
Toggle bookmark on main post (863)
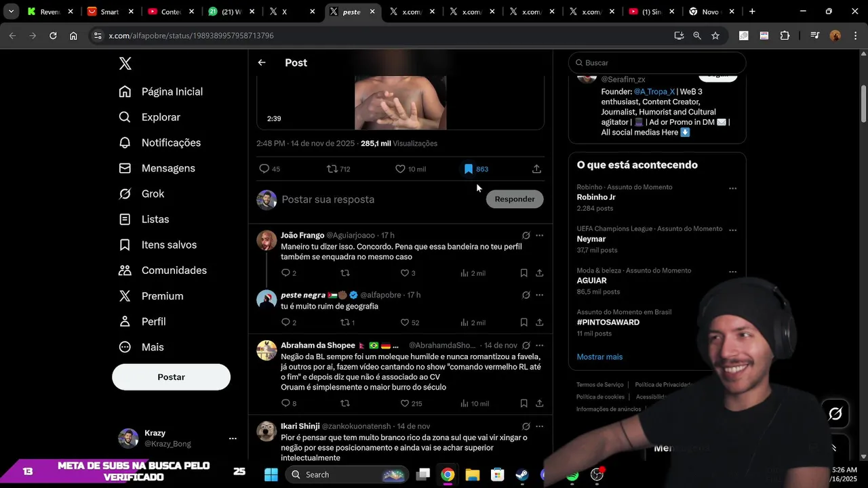coord(475,169)
